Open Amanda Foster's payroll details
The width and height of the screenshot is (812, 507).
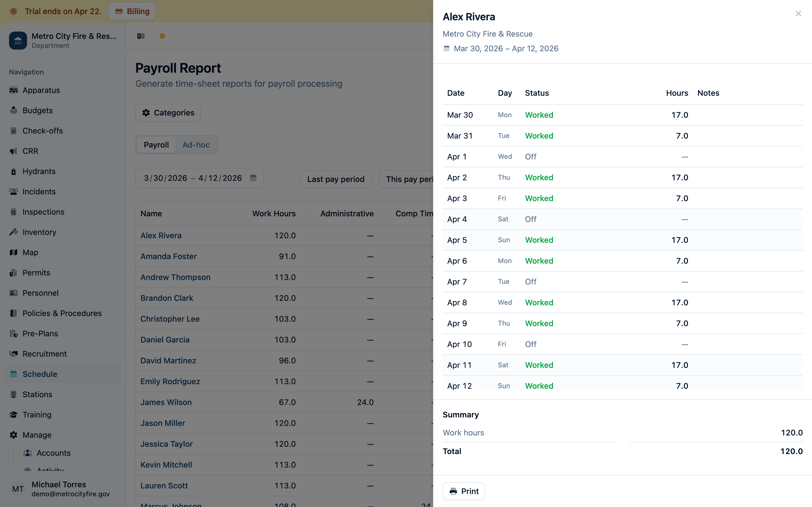pyautogui.click(x=168, y=256)
